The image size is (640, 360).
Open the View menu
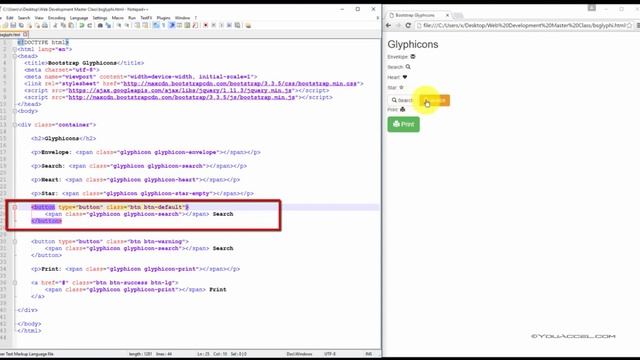click(39, 18)
